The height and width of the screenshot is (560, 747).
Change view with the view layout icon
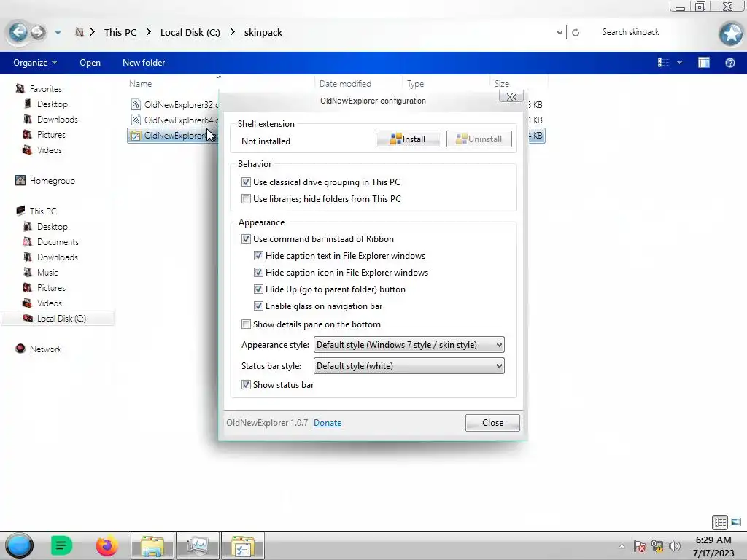coord(663,63)
